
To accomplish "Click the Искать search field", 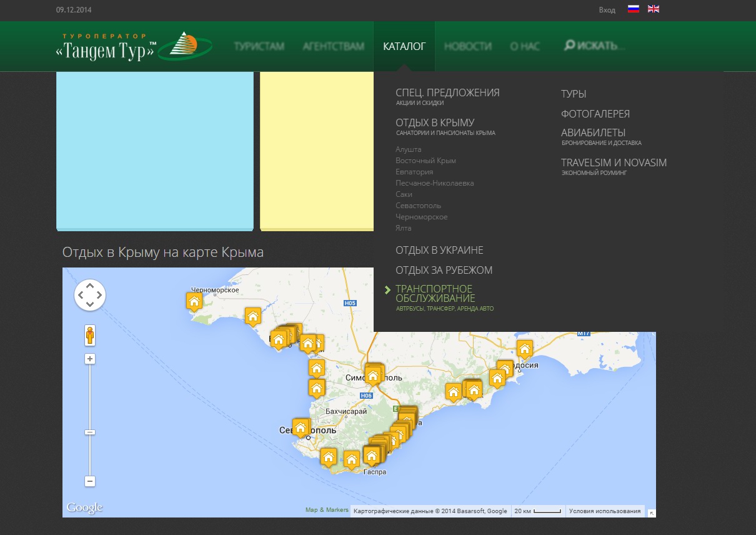I will (597, 46).
